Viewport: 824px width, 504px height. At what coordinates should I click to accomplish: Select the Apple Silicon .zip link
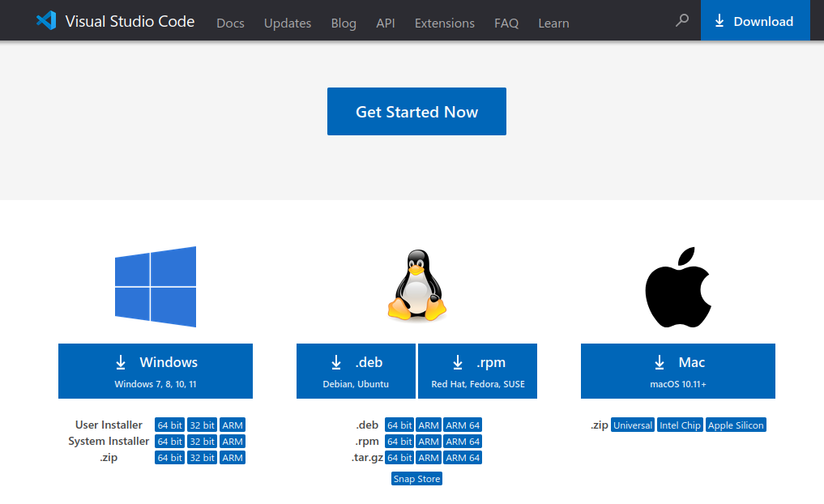(736, 425)
